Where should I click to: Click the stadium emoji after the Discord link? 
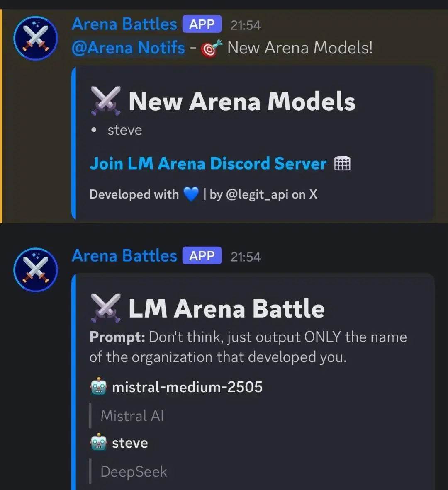[342, 164]
